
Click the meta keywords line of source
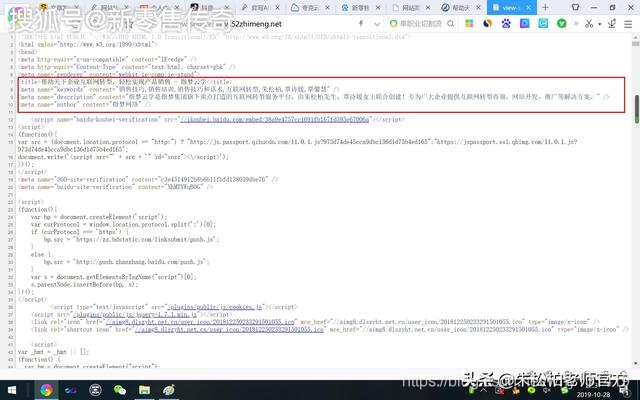(180, 89)
